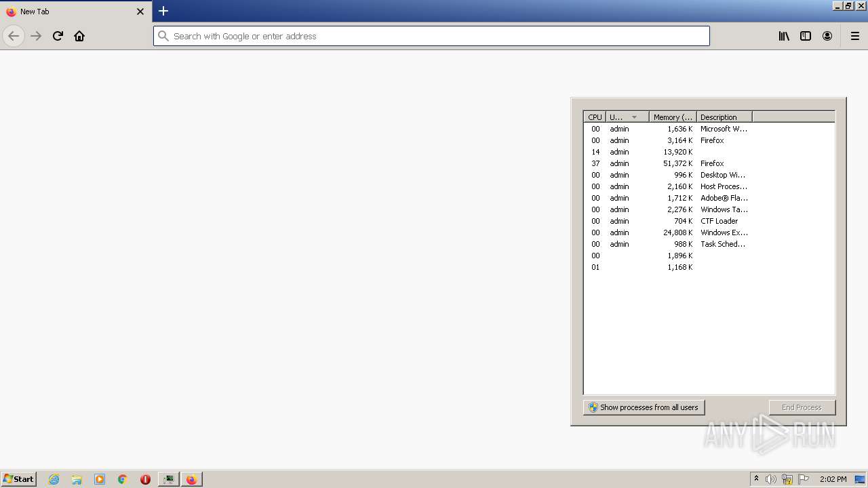
Task: Open Windows Explorer folder from taskbar
Action: tap(77, 479)
